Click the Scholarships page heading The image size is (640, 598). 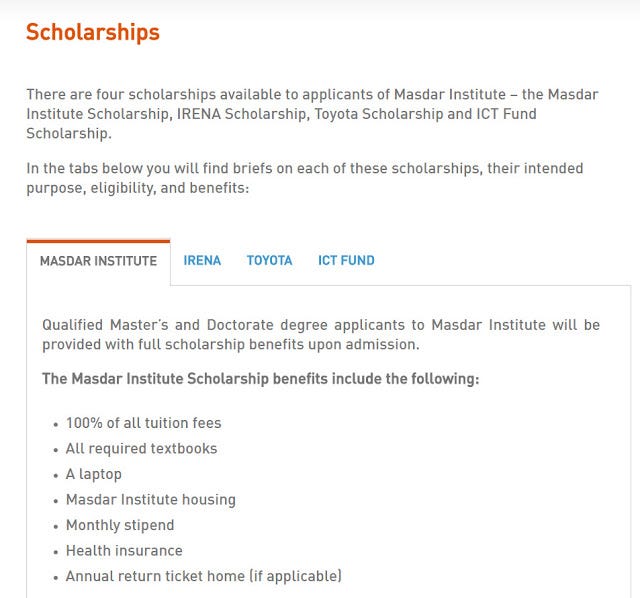click(93, 32)
